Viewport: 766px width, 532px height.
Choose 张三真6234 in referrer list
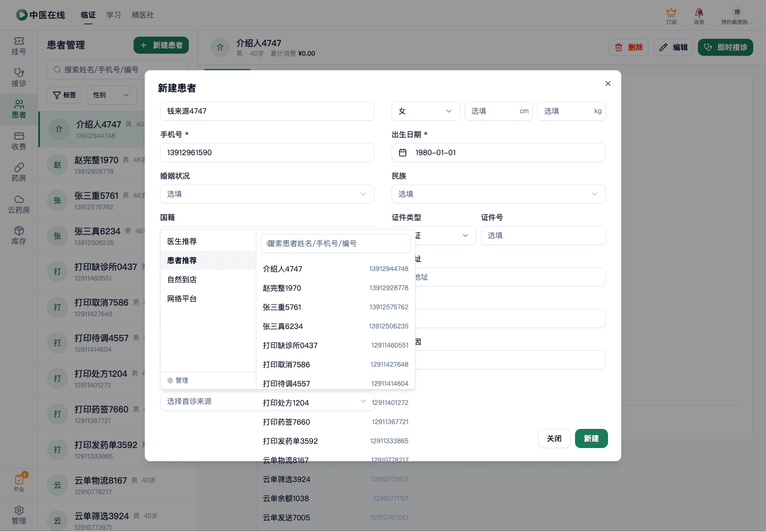(x=336, y=326)
